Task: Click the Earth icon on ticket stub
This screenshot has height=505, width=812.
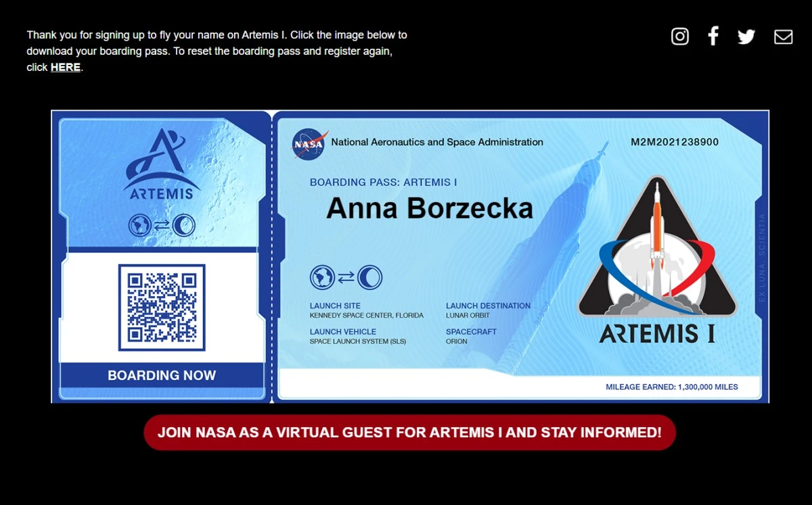Action: 141,225
